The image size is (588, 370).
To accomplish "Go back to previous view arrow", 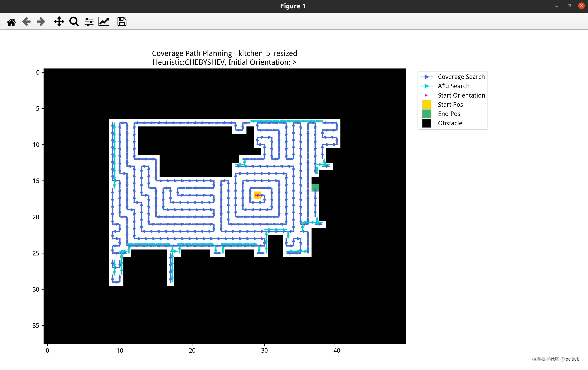I will click(x=26, y=22).
